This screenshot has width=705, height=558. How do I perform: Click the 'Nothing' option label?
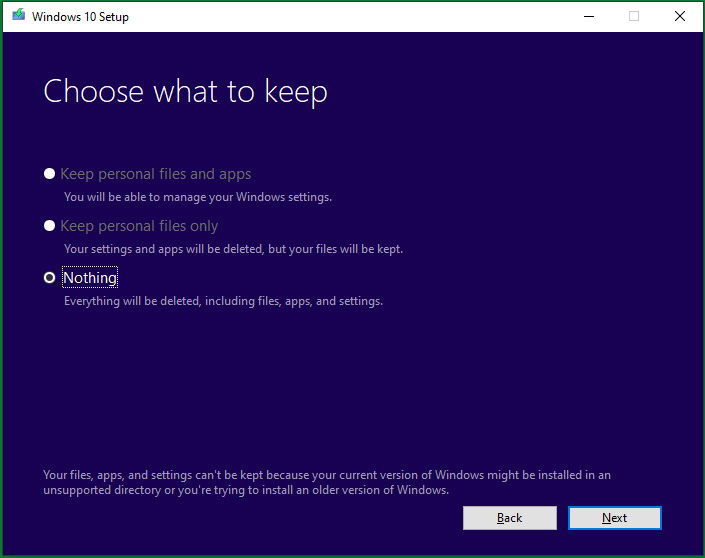(x=90, y=277)
